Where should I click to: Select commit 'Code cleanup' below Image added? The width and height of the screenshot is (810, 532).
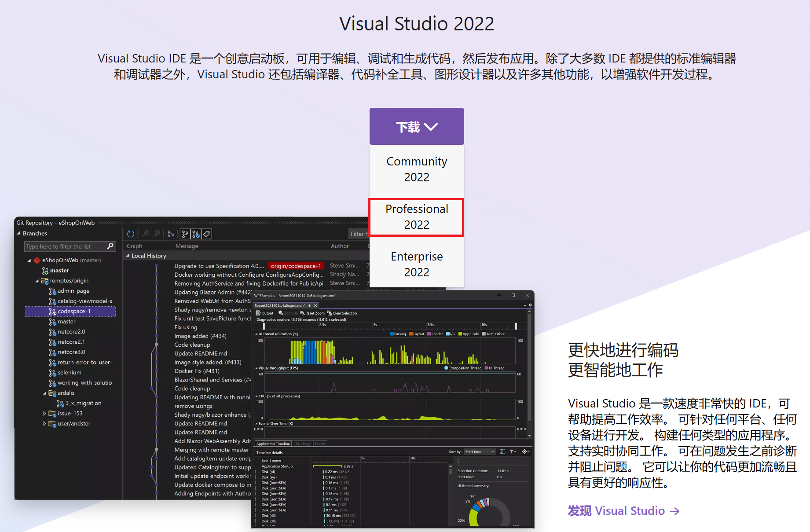tap(192, 345)
